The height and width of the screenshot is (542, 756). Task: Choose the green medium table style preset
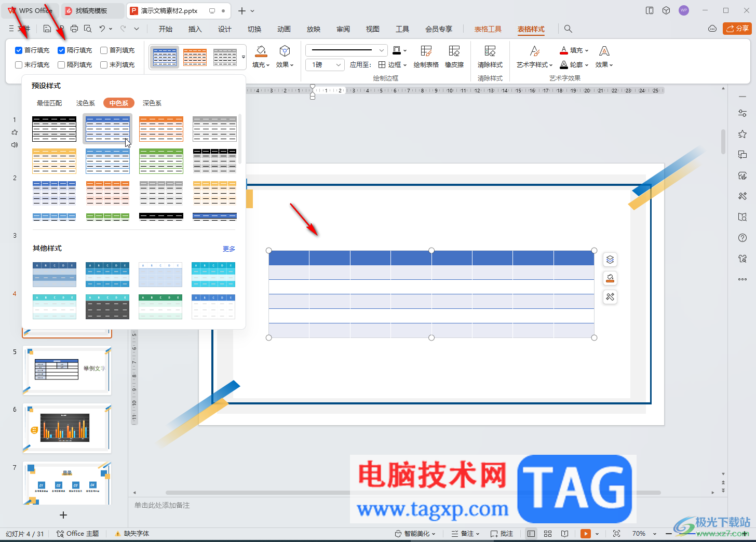coord(161,161)
